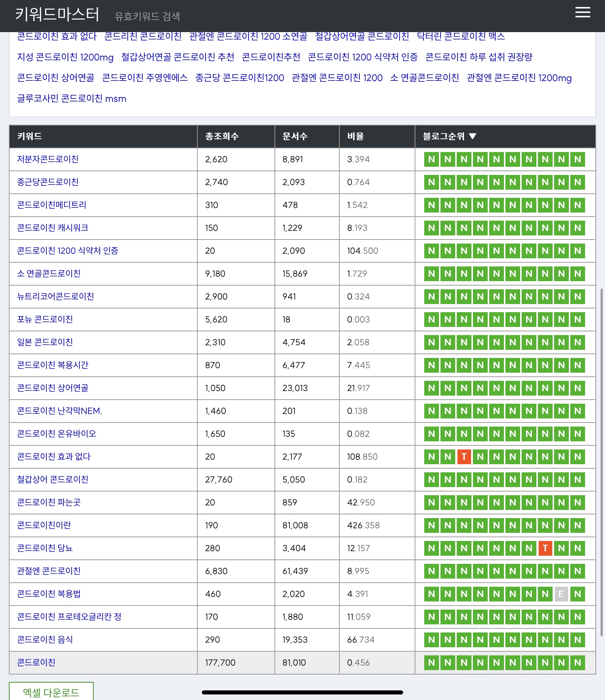The width and height of the screenshot is (605, 700).
Task: Open 콘드로이친메디트리 keyword in table
Action: [x=52, y=205]
